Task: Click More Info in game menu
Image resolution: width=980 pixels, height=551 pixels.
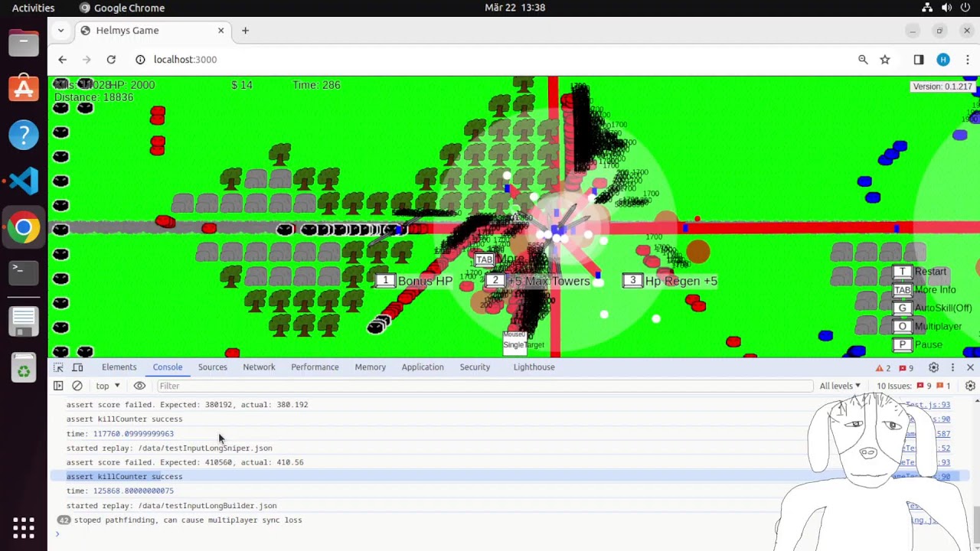Action: coord(926,290)
